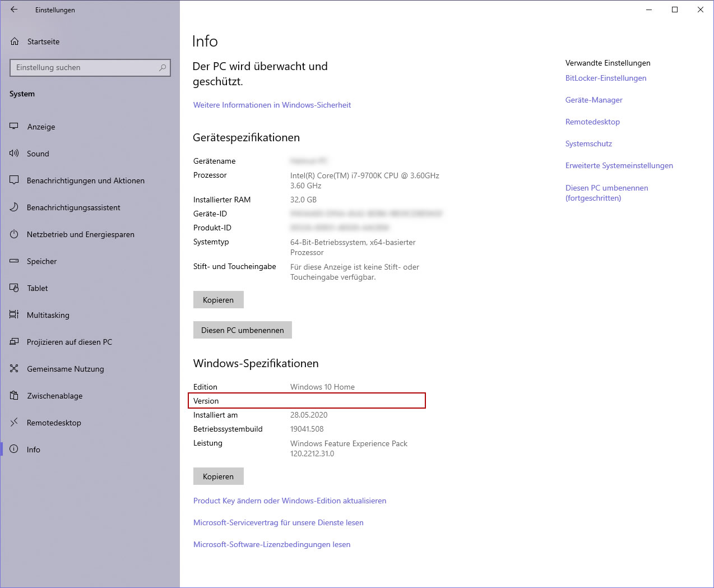Click the Info circle icon
Viewport: 714px width, 588px height.
[x=14, y=450]
